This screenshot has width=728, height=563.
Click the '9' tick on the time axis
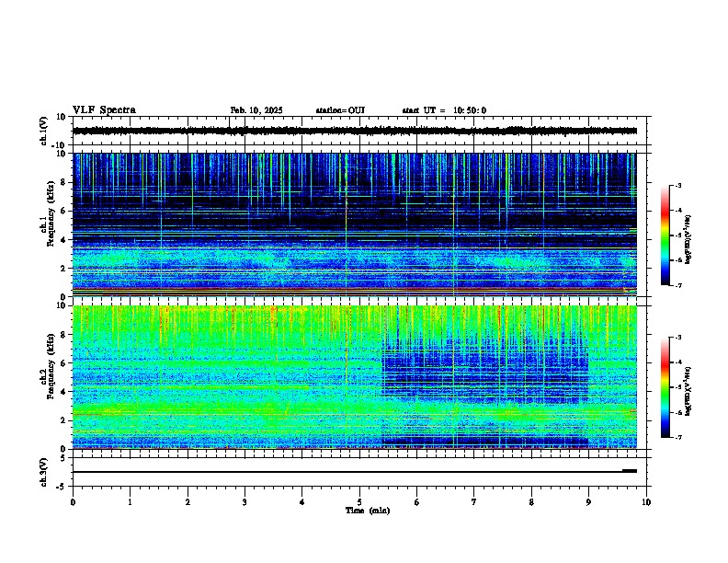(x=588, y=502)
